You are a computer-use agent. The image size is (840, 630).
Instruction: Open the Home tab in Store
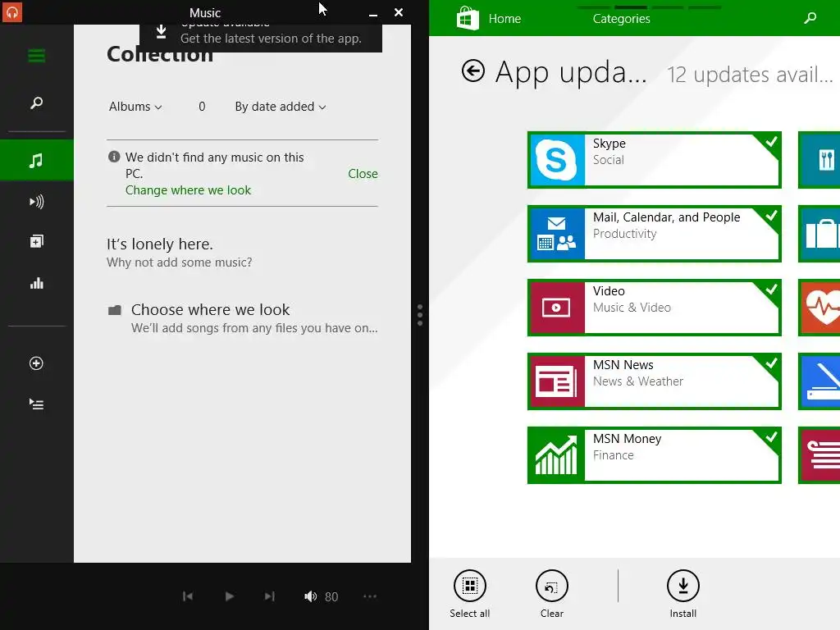click(504, 19)
